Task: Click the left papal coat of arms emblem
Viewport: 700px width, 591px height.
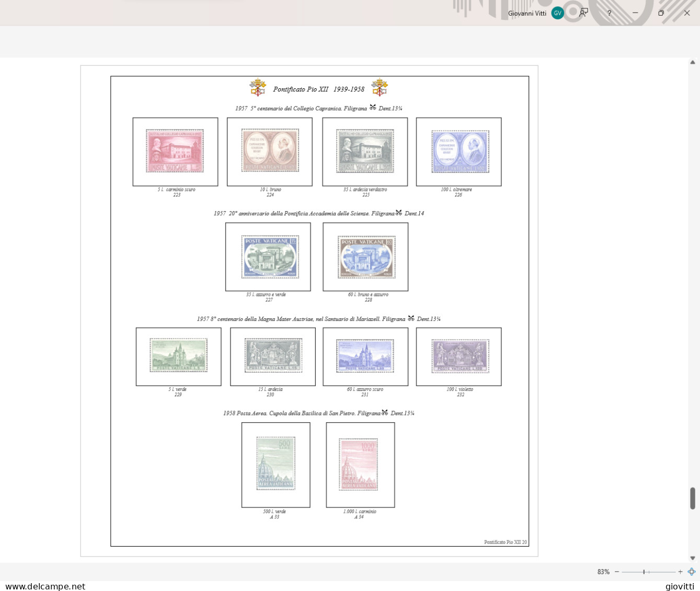Action: [257, 87]
